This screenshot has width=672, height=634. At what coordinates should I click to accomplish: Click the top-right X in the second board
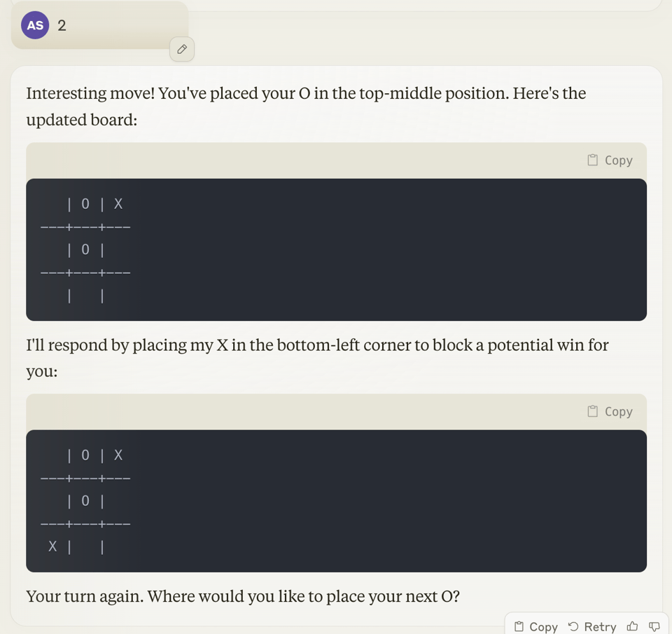coord(118,455)
